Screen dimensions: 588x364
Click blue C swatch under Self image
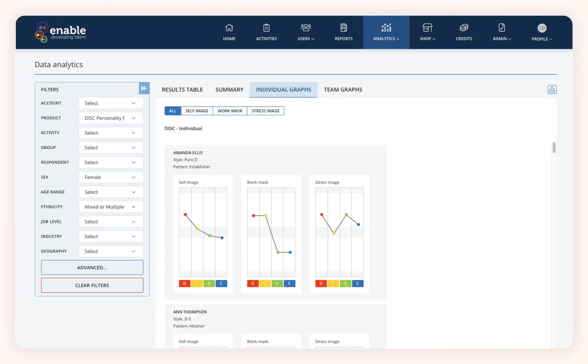221,284
